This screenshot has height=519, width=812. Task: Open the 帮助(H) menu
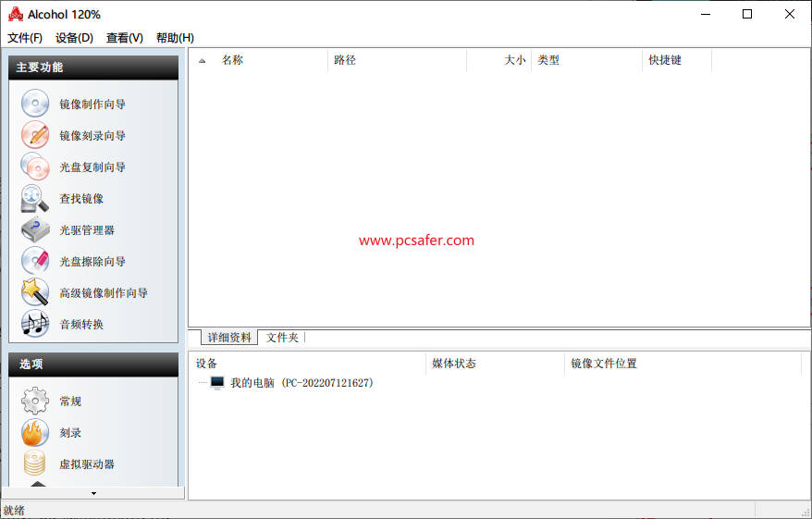tap(175, 38)
